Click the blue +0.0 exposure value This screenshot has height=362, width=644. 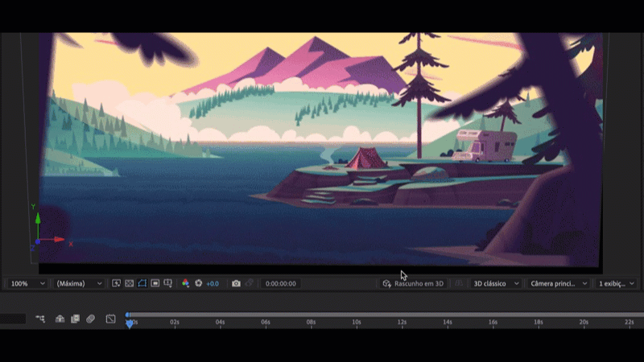point(213,283)
